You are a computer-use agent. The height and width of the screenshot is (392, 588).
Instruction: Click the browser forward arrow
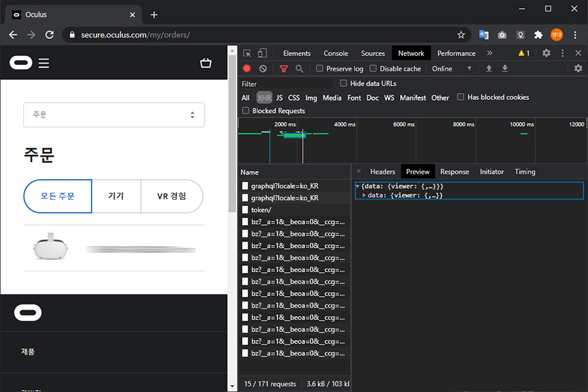pos(31,35)
